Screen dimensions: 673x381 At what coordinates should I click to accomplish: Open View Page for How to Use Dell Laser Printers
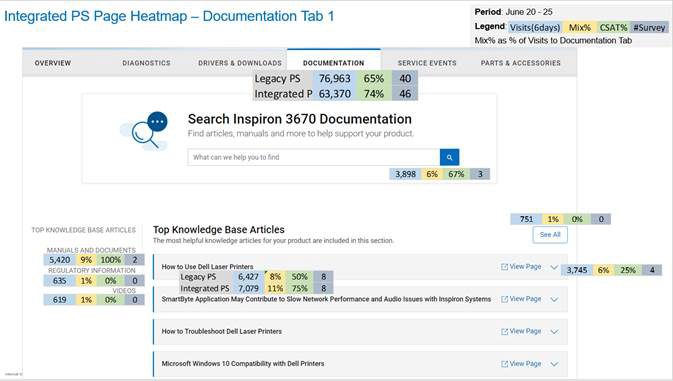click(525, 266)
